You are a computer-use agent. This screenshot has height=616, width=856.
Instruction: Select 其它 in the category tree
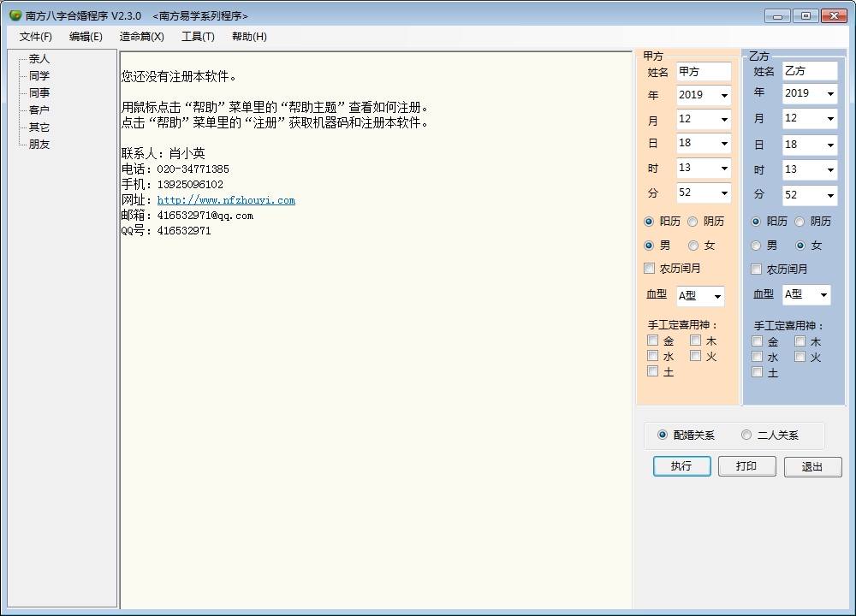pyautogui.click(x=39, y=127)
